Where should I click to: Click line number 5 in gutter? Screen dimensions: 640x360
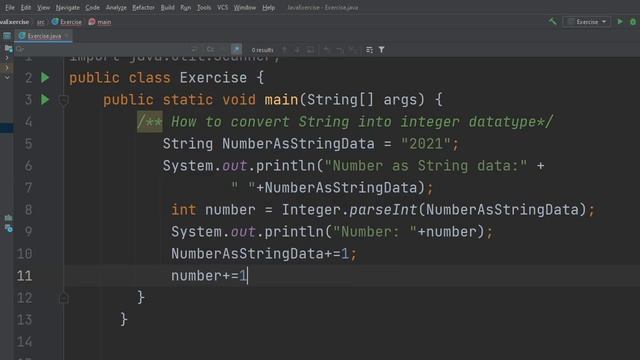point(28,144)
